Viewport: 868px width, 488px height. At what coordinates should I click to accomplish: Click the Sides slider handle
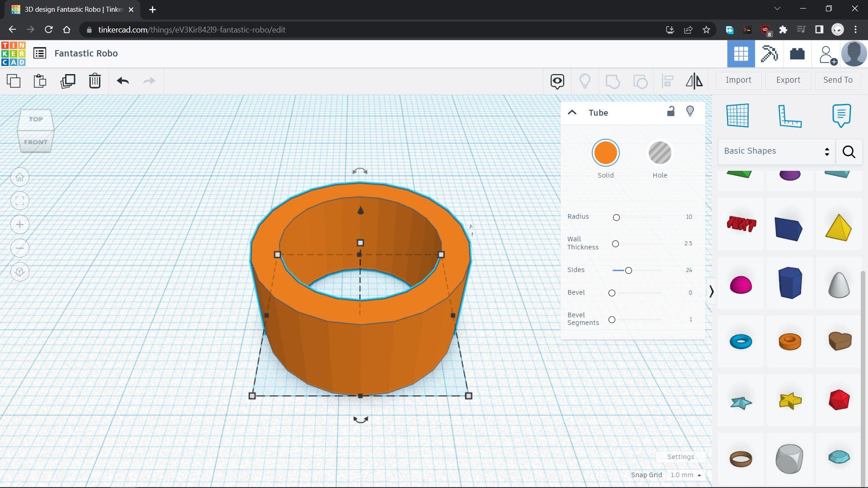click(628, 271)
